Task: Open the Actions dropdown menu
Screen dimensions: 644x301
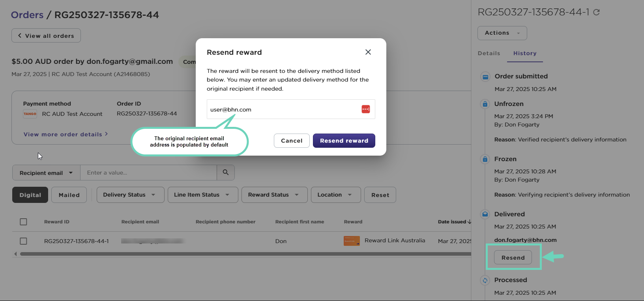Action: point(502,33)
